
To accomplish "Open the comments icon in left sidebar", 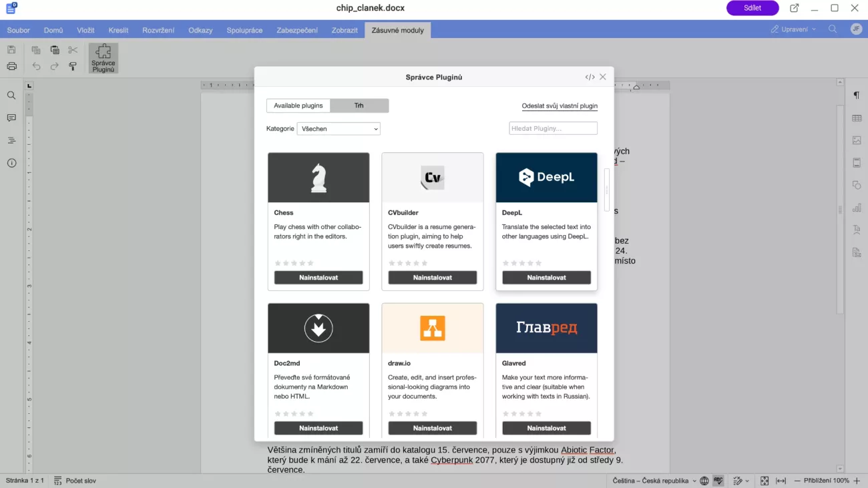I will [11, 118].
